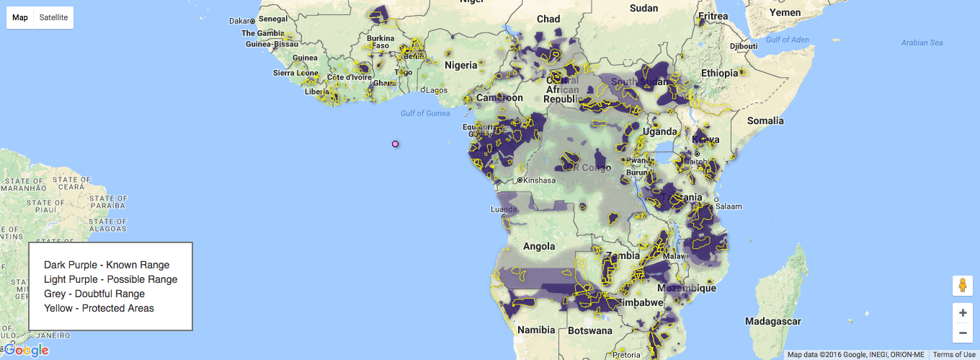The height and width of the screenshot is (360, 980).
Task: Select the Map view tab
Action: (x=20, y=17)
